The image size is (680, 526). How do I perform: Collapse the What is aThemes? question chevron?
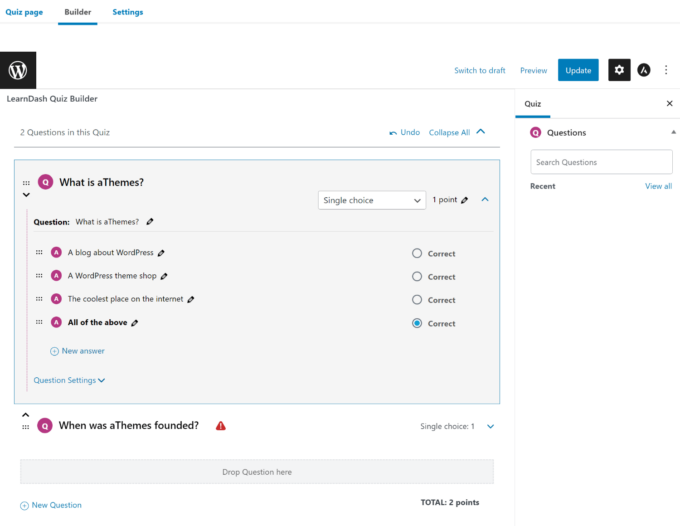point(485,199)
